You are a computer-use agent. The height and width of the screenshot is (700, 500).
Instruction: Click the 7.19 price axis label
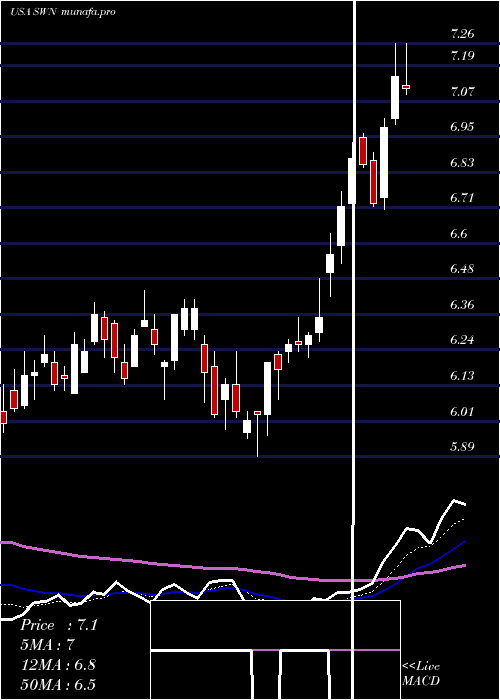462,56
